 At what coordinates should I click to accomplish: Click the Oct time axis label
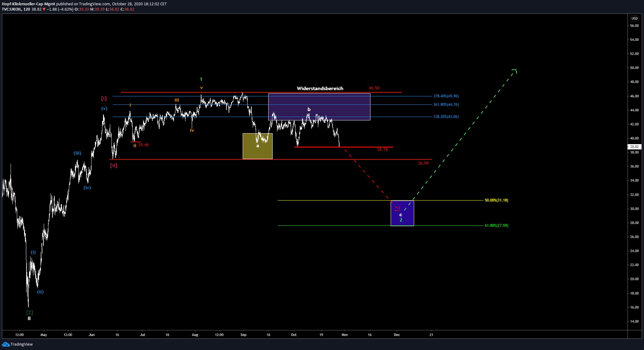[x=294, y=335]
